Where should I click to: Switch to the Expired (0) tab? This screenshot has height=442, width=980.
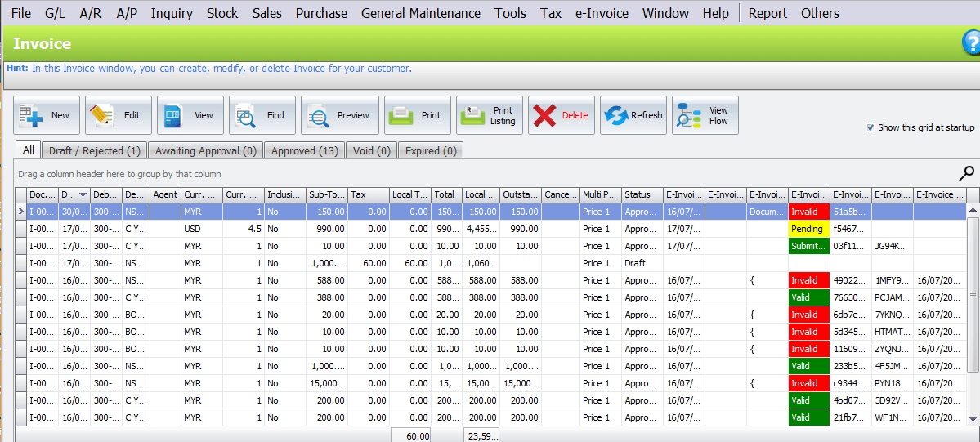coord(431,150)
